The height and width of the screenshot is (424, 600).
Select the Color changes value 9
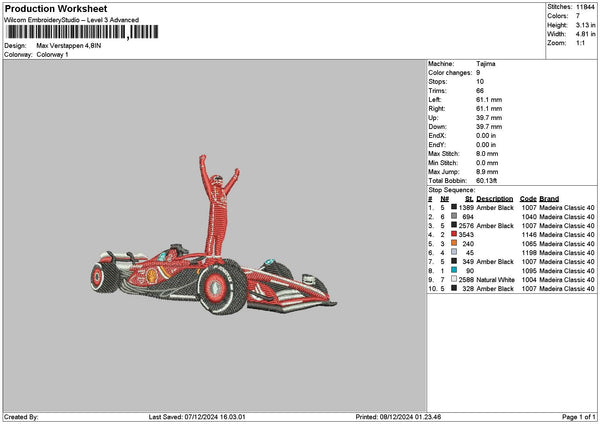478,73
